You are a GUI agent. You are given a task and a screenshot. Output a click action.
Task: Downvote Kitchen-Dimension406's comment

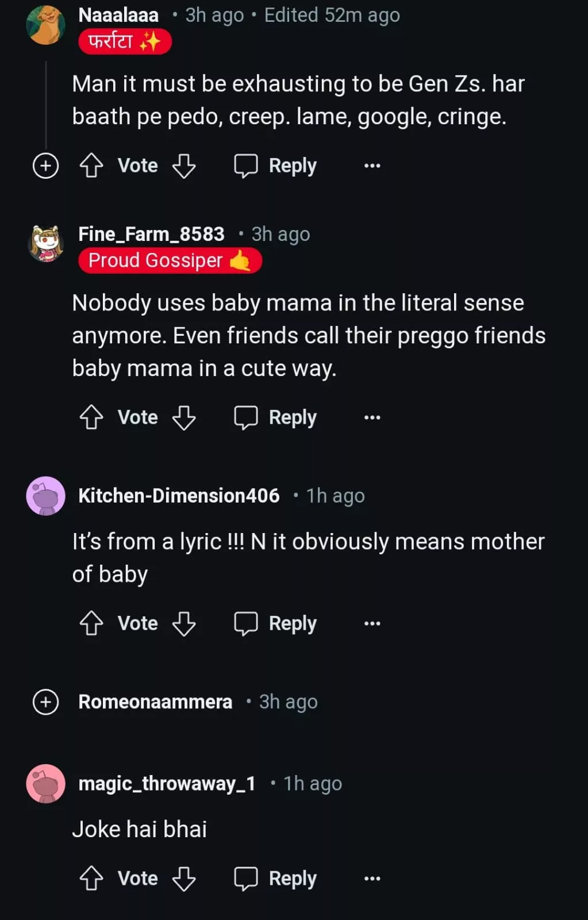(x=184, y=623)
